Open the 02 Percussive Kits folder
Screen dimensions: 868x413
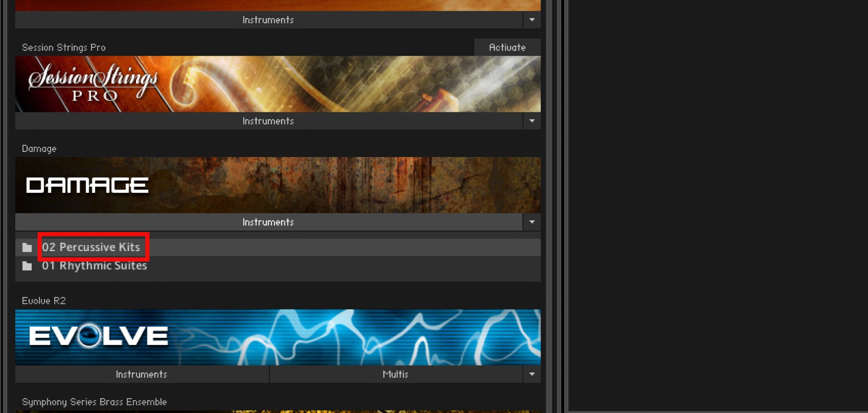(278, 247)
